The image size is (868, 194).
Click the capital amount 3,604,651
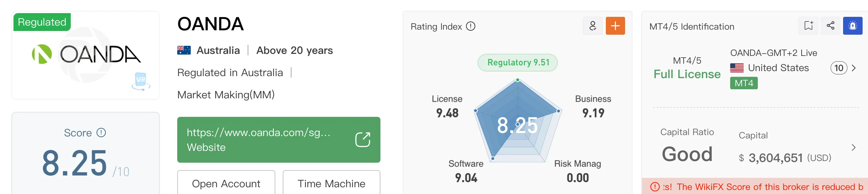pos(776,158)
